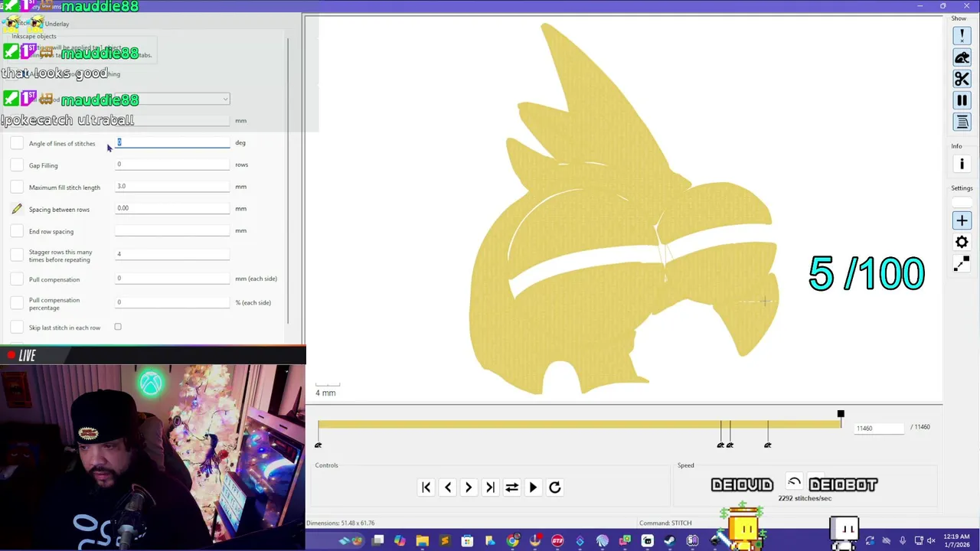Enable Skip last stitch in each row

coord(118,327)
